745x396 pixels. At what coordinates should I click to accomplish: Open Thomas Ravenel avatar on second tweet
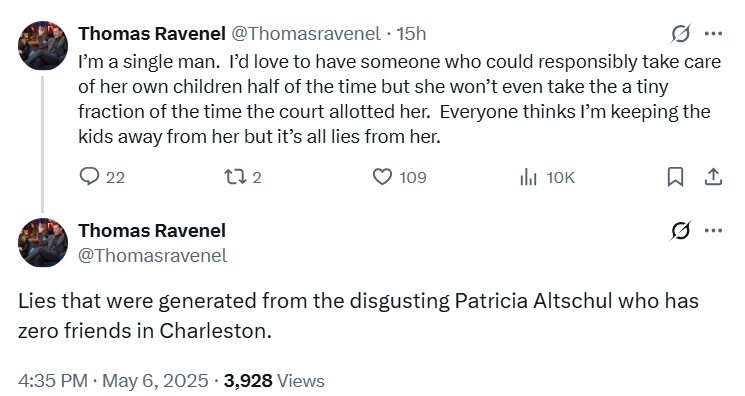(43, 242)
